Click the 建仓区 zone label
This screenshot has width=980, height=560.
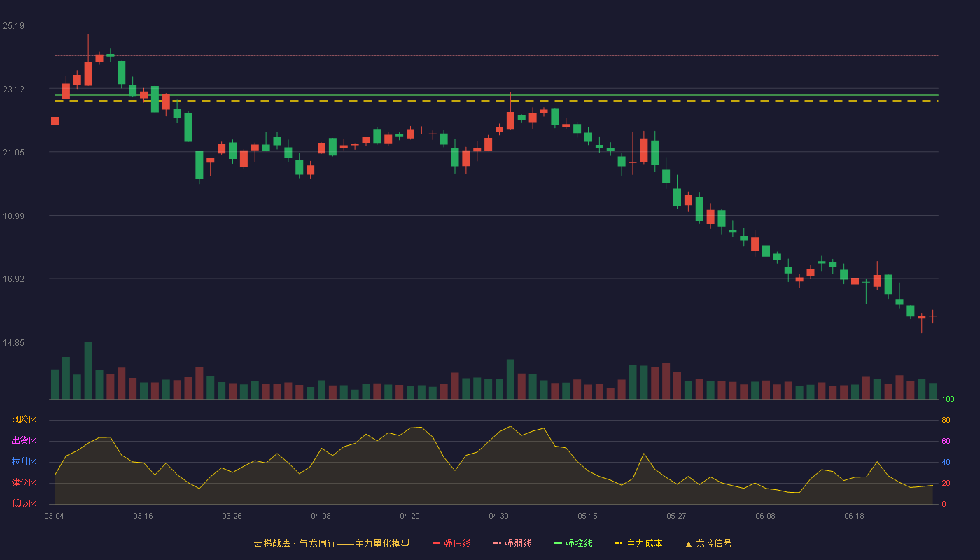(x=24, y=483)
